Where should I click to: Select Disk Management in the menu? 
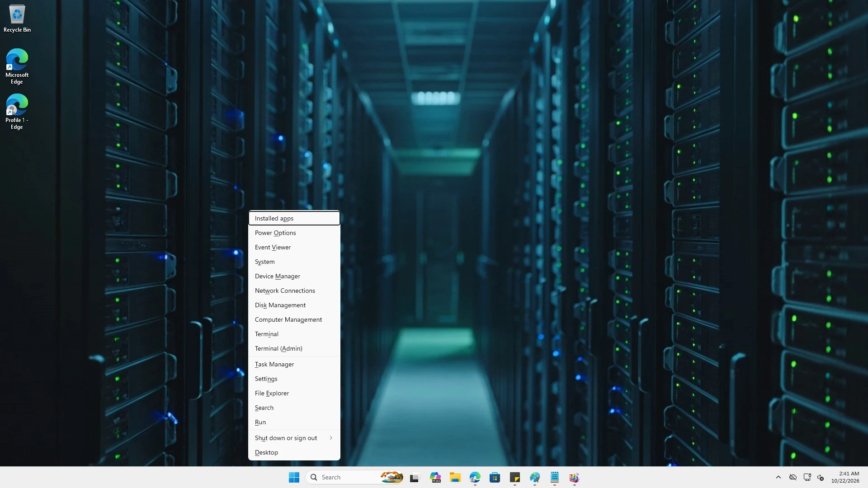294,305
